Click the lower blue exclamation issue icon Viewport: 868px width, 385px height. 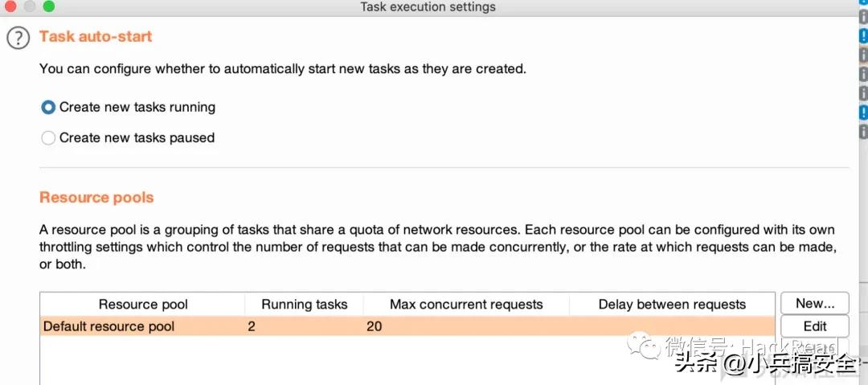pos(863,113)
